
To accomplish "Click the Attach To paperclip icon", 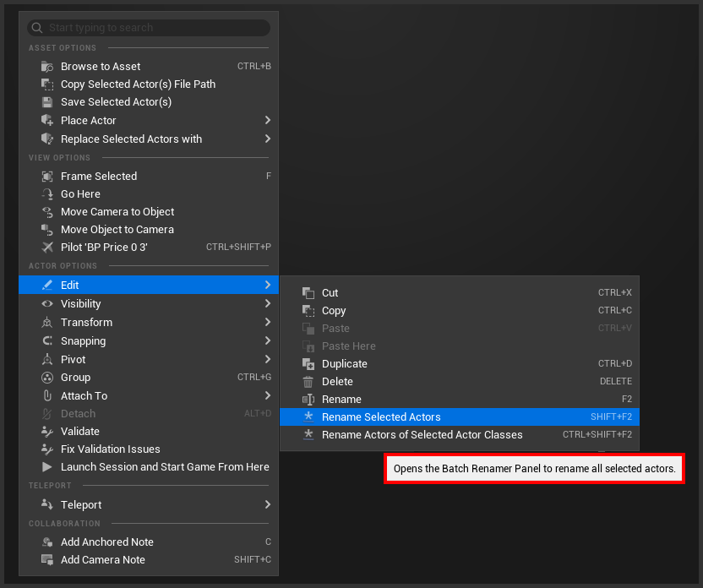I will pos(47,395).
